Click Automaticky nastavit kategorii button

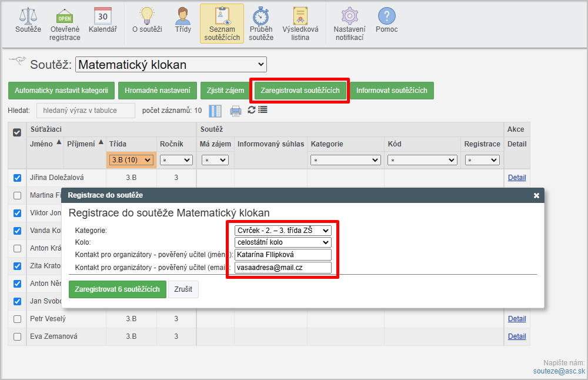[62, 91]
